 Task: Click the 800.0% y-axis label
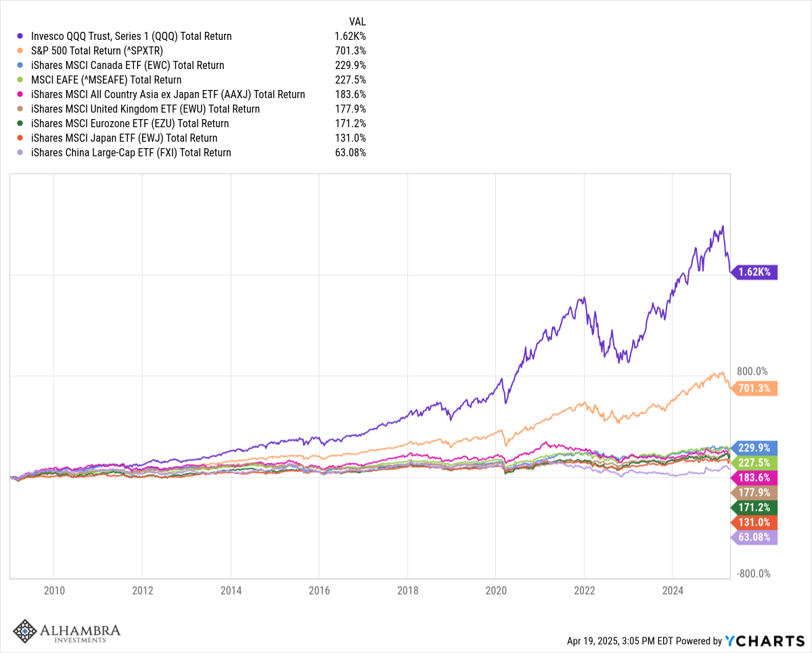752,371
